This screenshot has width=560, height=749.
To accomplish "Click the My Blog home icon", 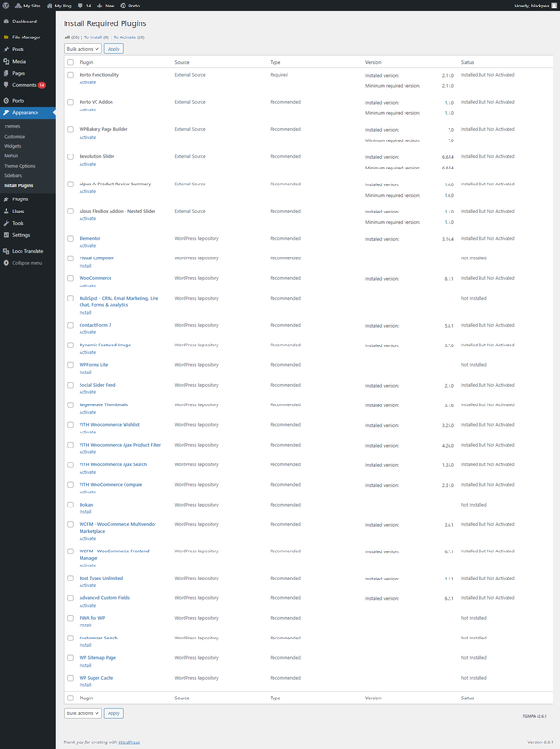I will point(50,6).
